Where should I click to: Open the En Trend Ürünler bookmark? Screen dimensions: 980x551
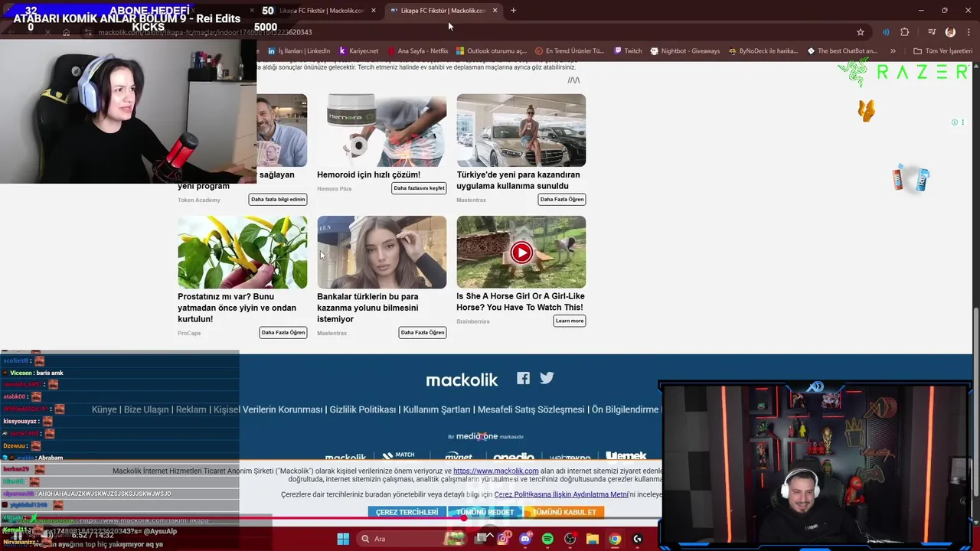pos(570,51)
